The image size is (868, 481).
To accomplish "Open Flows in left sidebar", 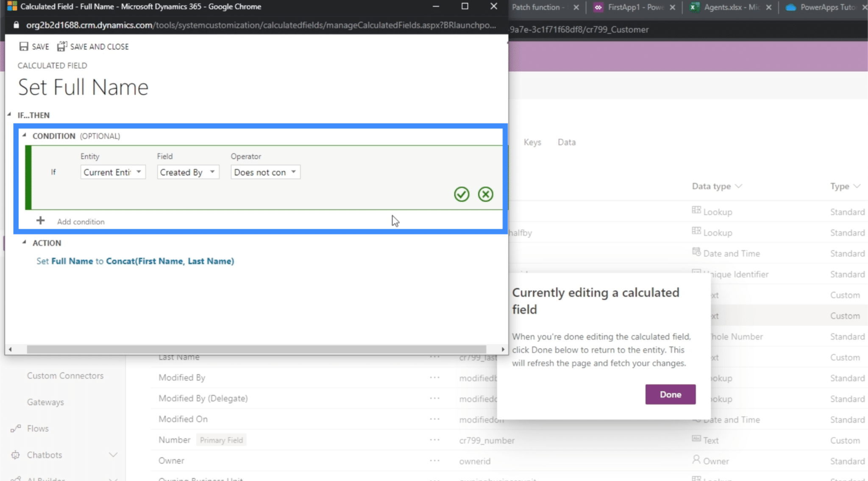I will click(x=38, y=428).
